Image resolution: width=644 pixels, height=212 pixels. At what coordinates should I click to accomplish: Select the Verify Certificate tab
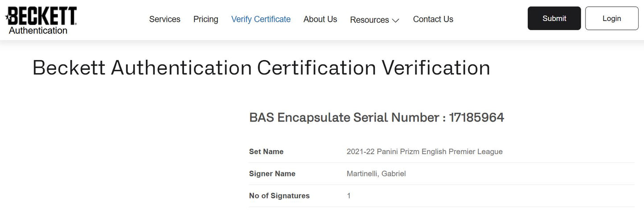[261, 19]
